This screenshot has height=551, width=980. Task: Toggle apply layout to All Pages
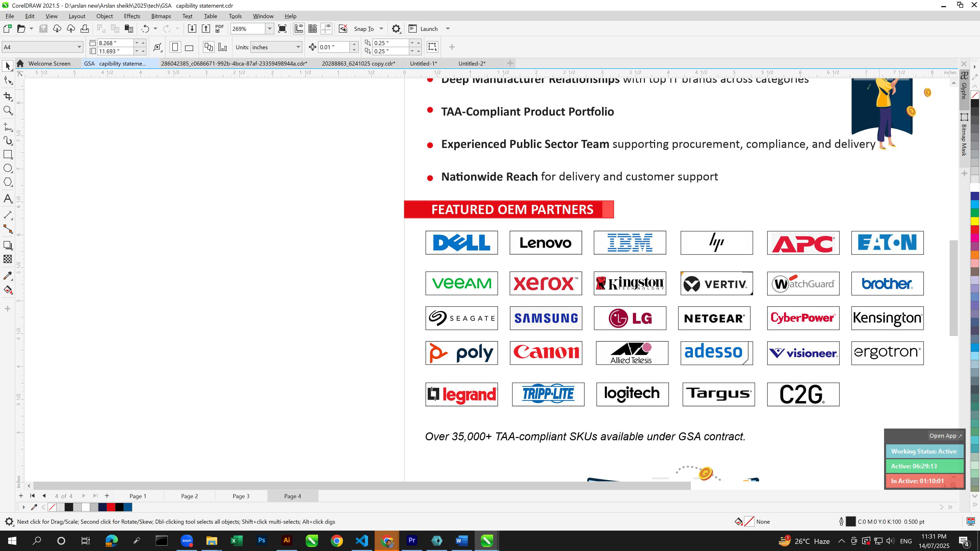click(x=209, y=47)
